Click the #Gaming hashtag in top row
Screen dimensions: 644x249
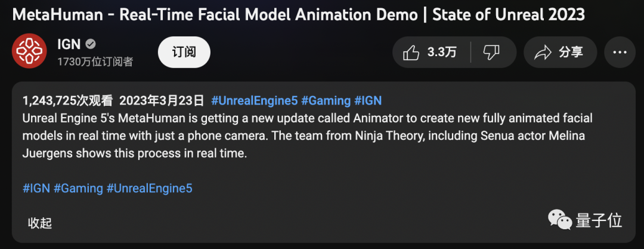[x=326, y=100]
